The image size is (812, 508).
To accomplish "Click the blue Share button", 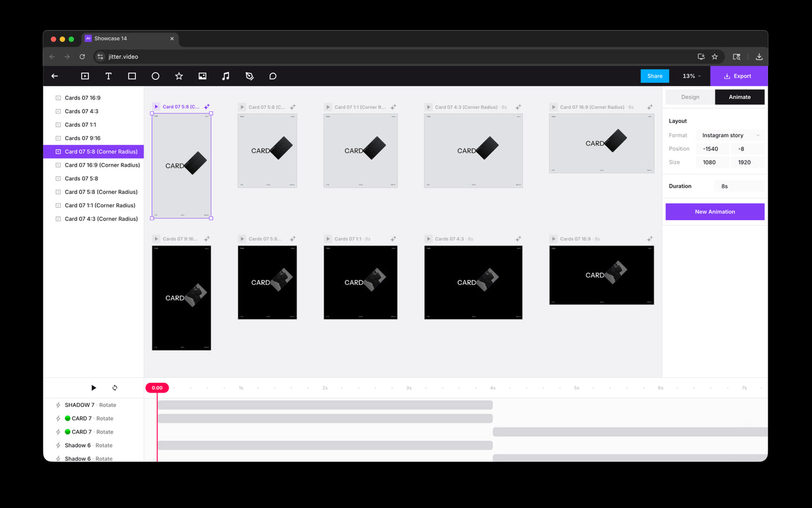I will 655,76.
